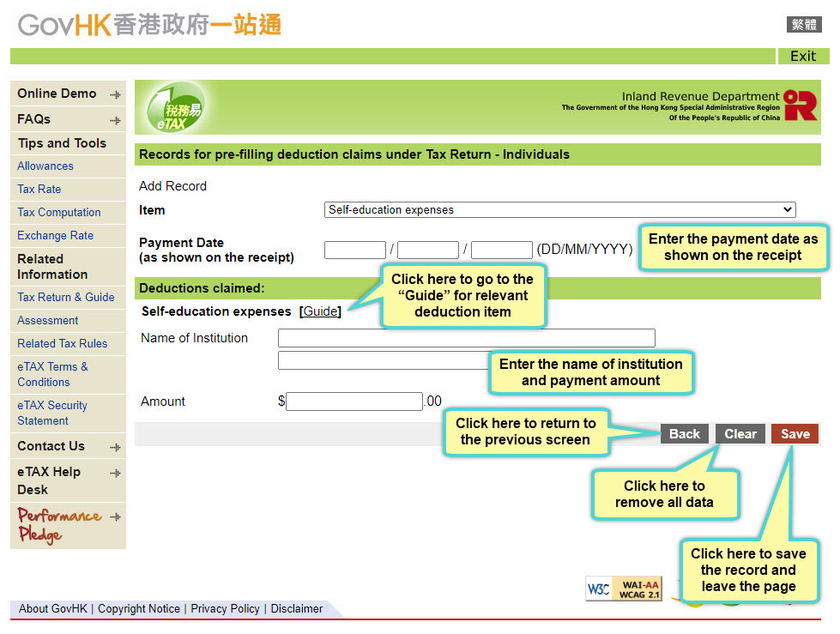Expand the Contact Us menu
Viewport: 840px width, 634px height.
tap(68, 447)
